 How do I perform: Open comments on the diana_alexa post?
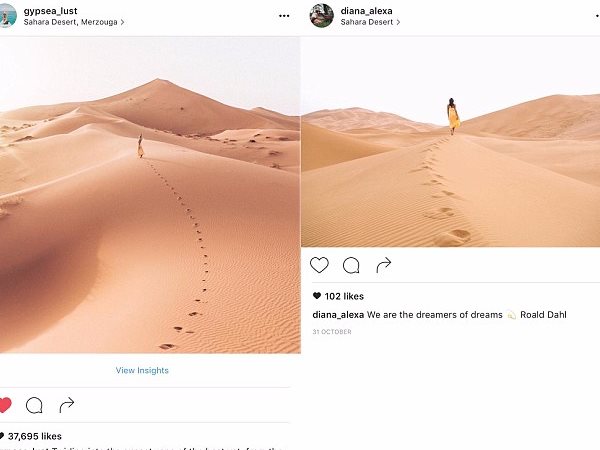(x=351, y=265)
